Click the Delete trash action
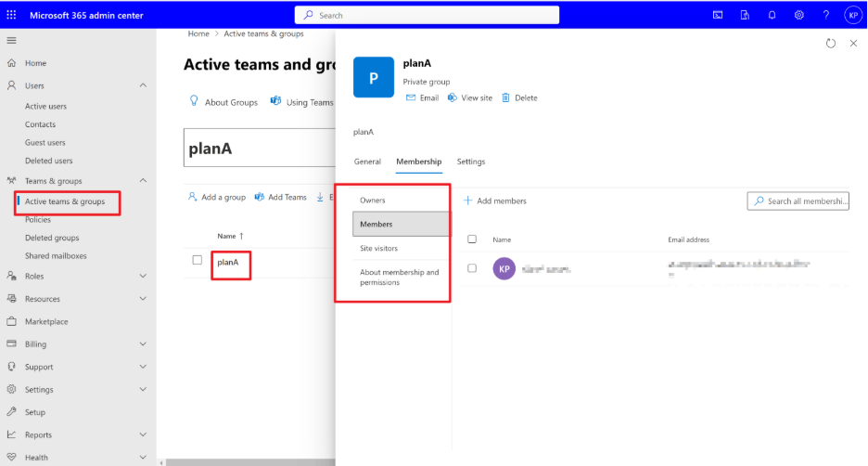The width and height of the screenshot is (868, 466). point(520,98)
